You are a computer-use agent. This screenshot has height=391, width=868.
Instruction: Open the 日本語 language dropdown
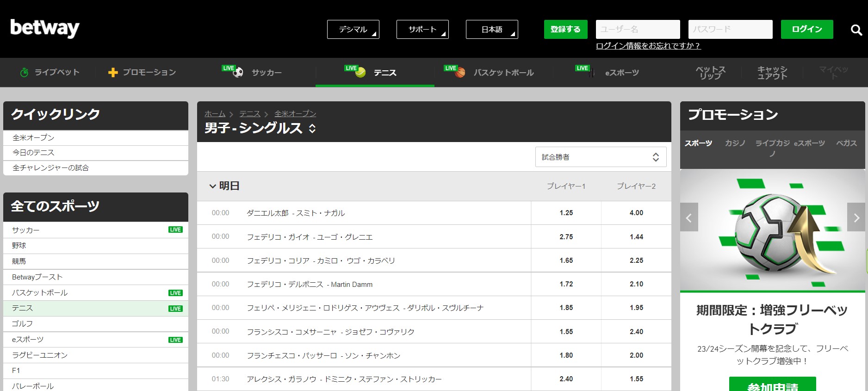tap(492, 29)
